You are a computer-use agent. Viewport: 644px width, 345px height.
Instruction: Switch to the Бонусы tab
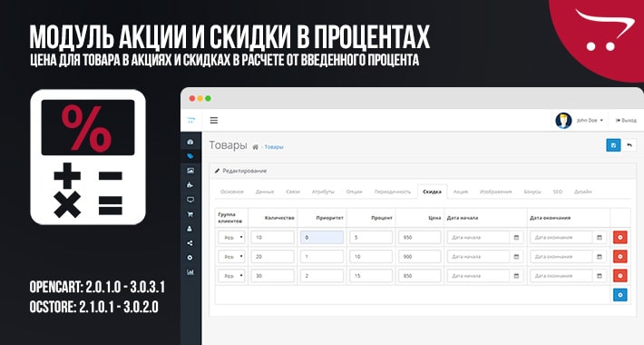tap(532, 192)
